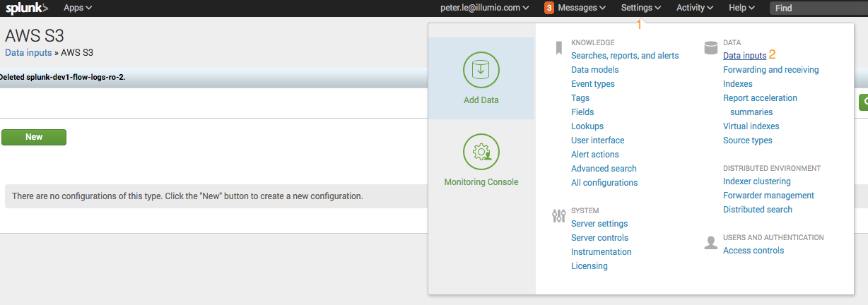Select User interface

tap(598, 140)
